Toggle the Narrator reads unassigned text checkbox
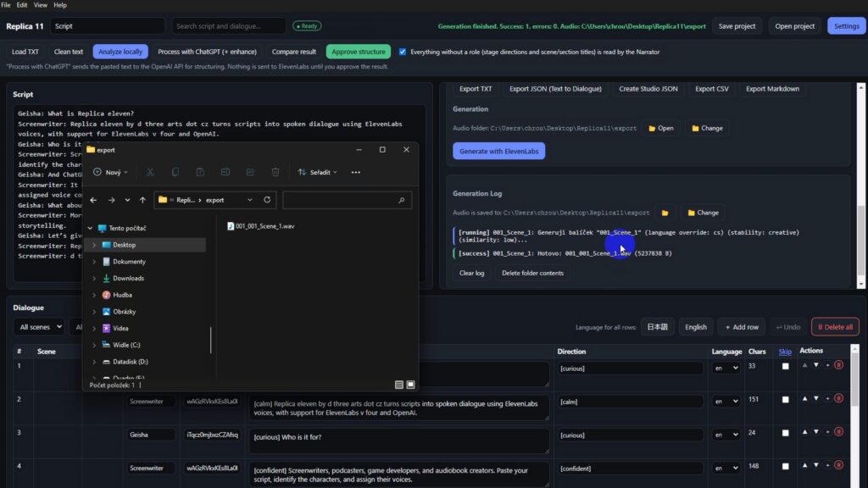 click(x=403, y=52)
